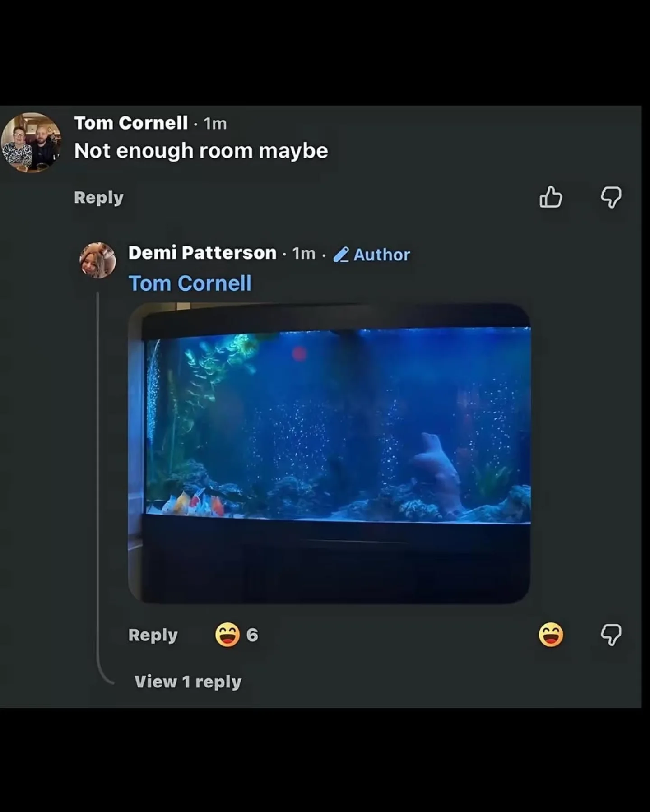Click the laughing emoji reaction on Demi's reply
650x812 pixels.
551,635
